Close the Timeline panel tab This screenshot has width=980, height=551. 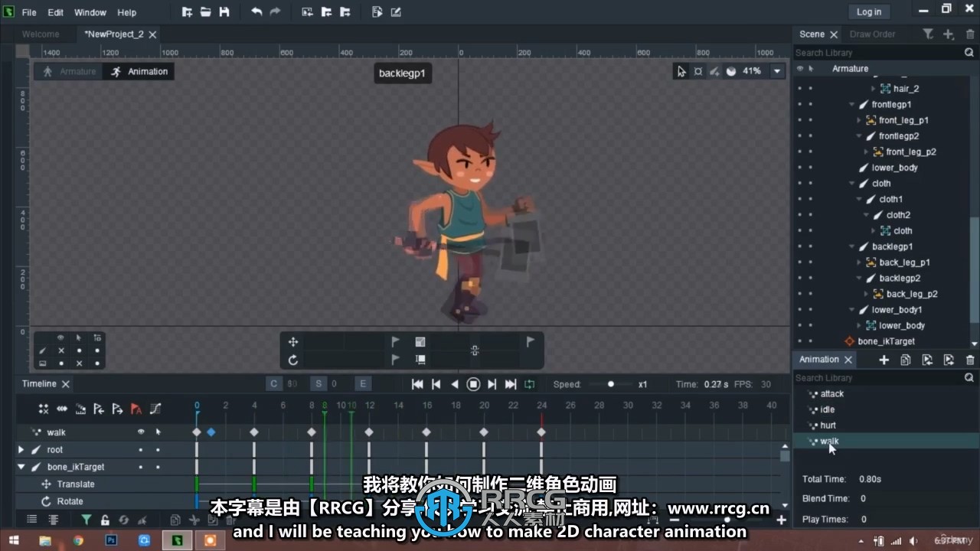(x=66, y=384)
